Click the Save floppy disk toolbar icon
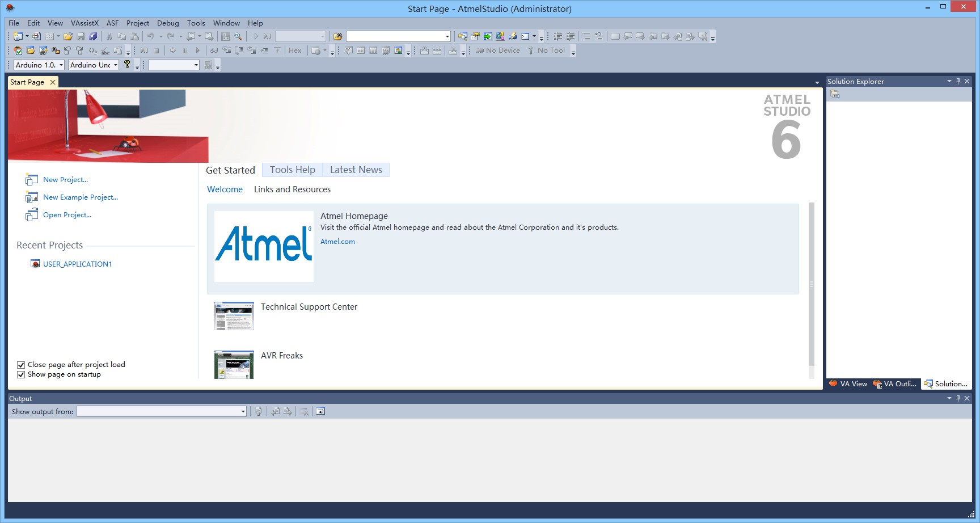Screen dimensions: 980x523 coord(81,36)
